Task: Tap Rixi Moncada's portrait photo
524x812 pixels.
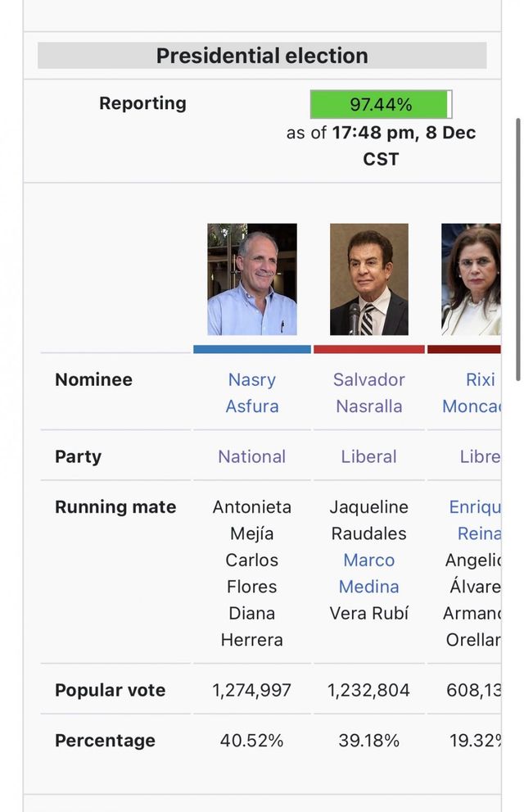Action: [471, 279]
